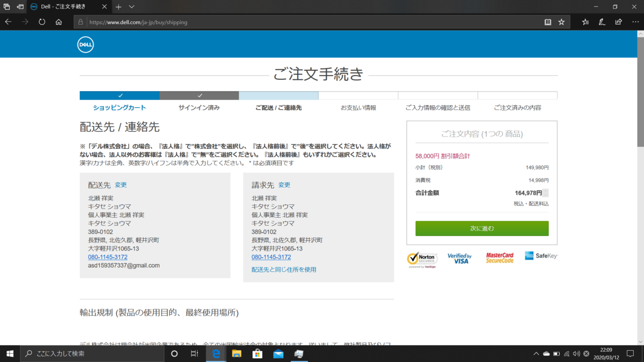The height and width of the screenshot is (362, 644).
Task: Open Microsoft Store from taskbar
Action: pos(258,353)
